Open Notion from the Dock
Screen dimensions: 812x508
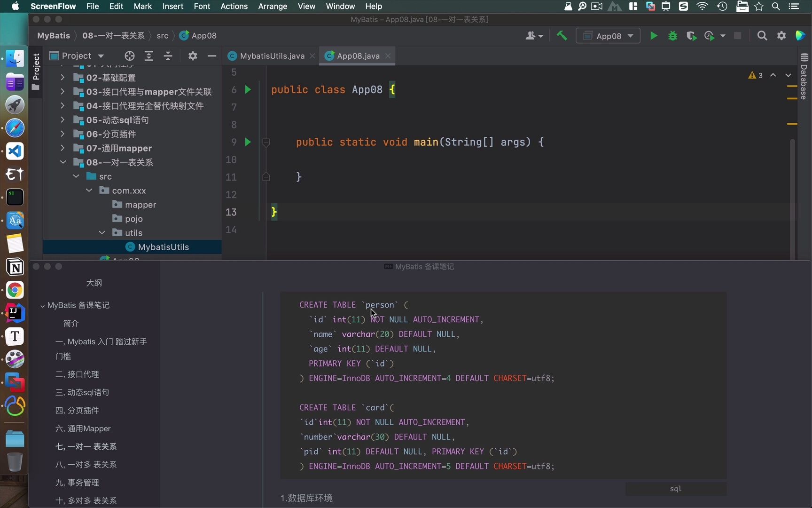(x=15, y=267)
